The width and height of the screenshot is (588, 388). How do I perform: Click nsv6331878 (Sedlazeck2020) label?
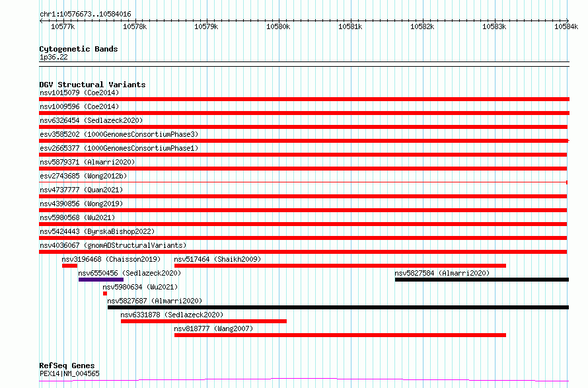pyautogui.click(x=172, y=315)
